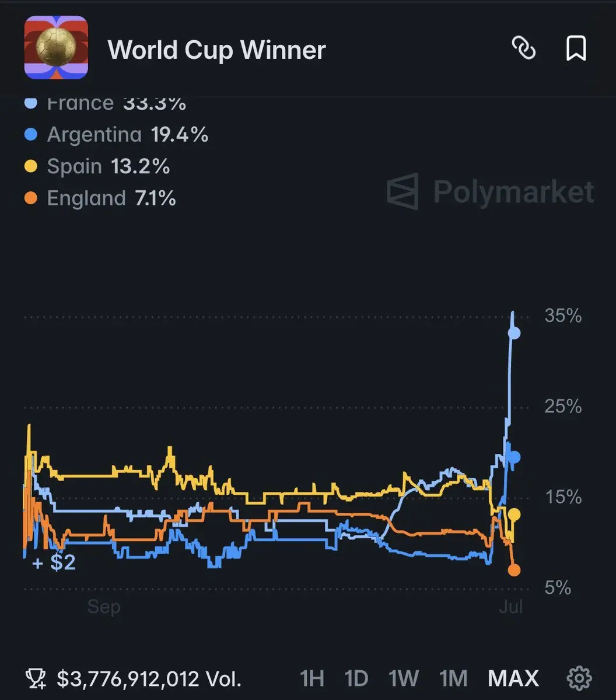This screenshot has height=700, width=616.
Task: Show the 1W chart range
Action: tap(404, 678)
